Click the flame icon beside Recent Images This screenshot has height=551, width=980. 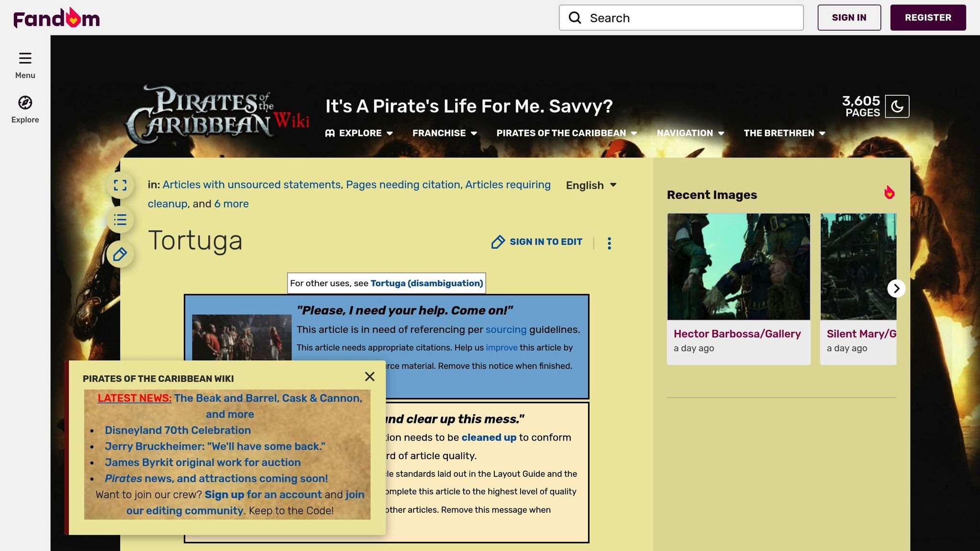point(889,193)
